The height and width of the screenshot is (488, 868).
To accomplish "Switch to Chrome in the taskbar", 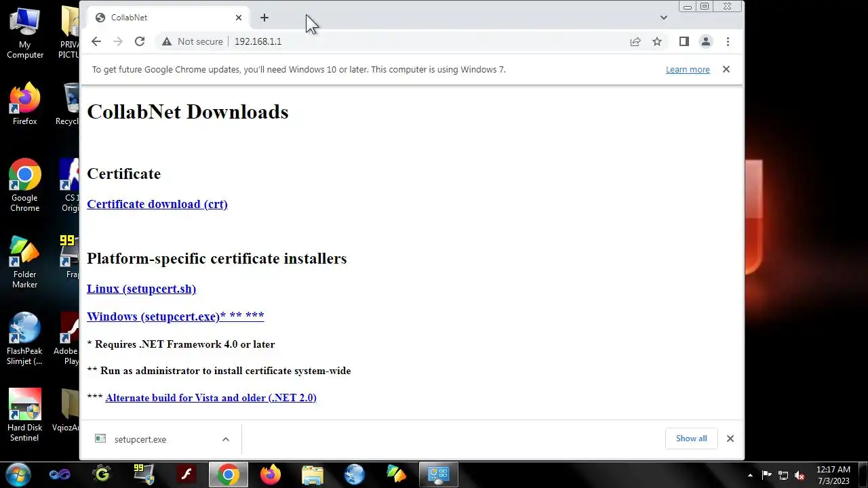I will (x=229, y=474).
